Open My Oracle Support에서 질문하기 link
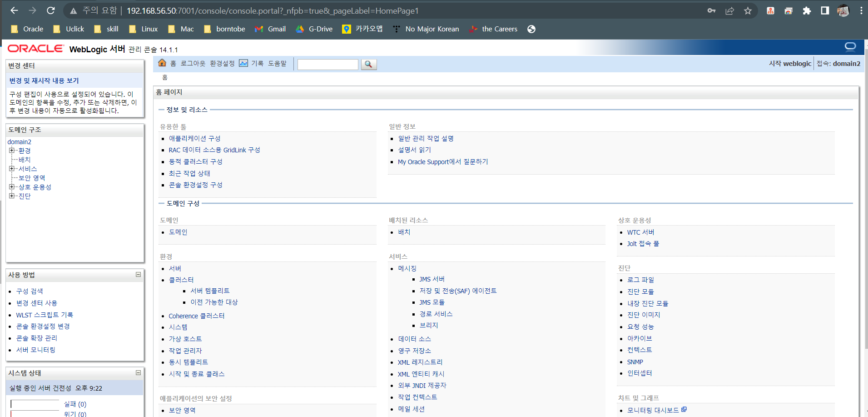This screenshot has height=417, width=868. click(x=443, y=162)
